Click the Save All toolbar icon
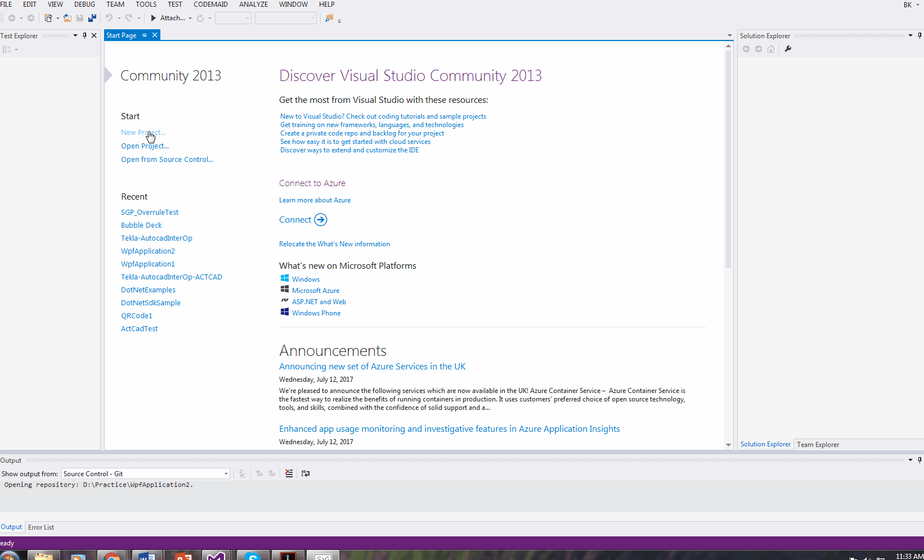Viewport: 924px width, 560px height. [92, 18]
